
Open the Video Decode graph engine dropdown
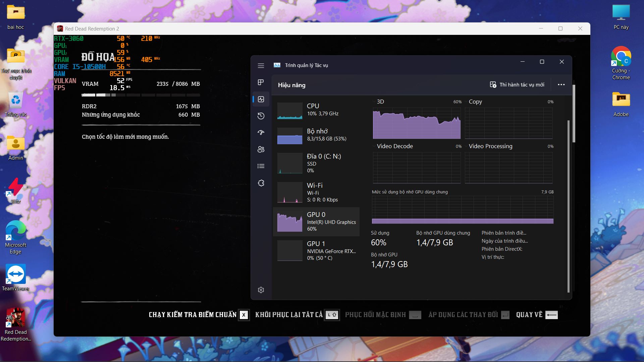[x=393, y=146]
